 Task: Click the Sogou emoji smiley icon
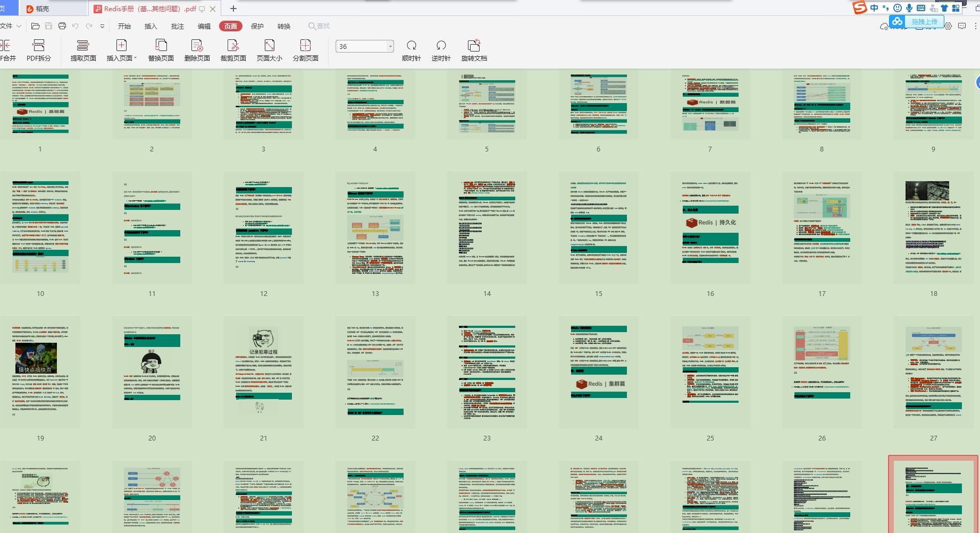click(x=898, y=8)
